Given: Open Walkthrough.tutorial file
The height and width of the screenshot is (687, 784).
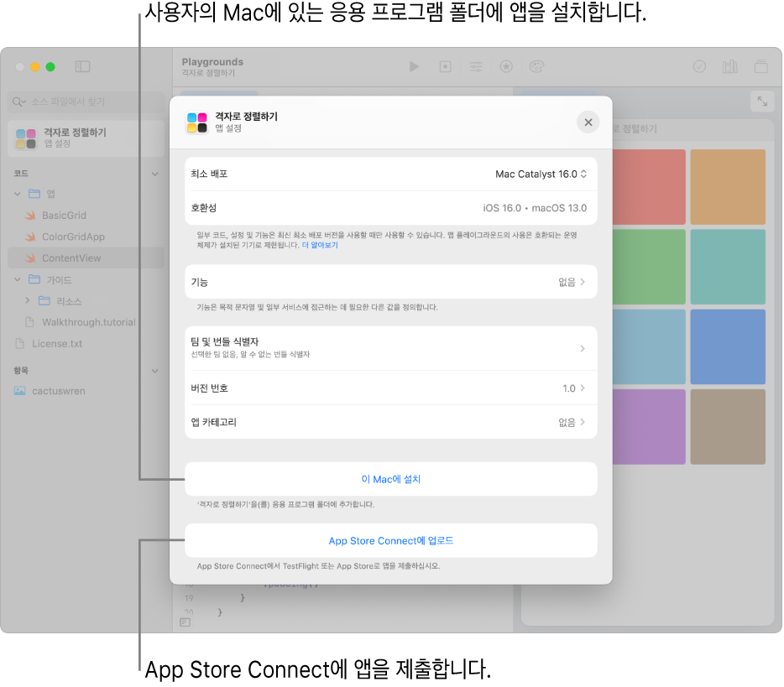Looking at the screenshot, I should pos(88,322).
